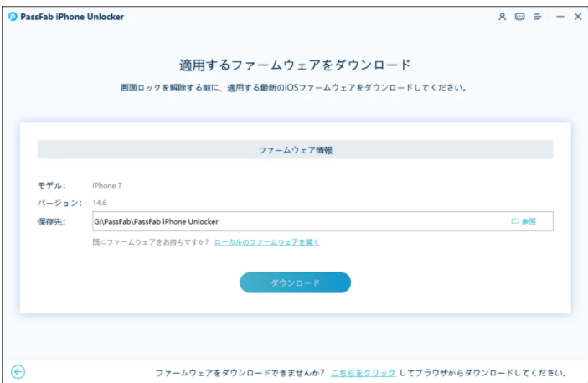The width and height of the screenshot is (588, 383).
Task: Click the PassFab iPhone Unlocker title
Action: click(x=72, y=17)
